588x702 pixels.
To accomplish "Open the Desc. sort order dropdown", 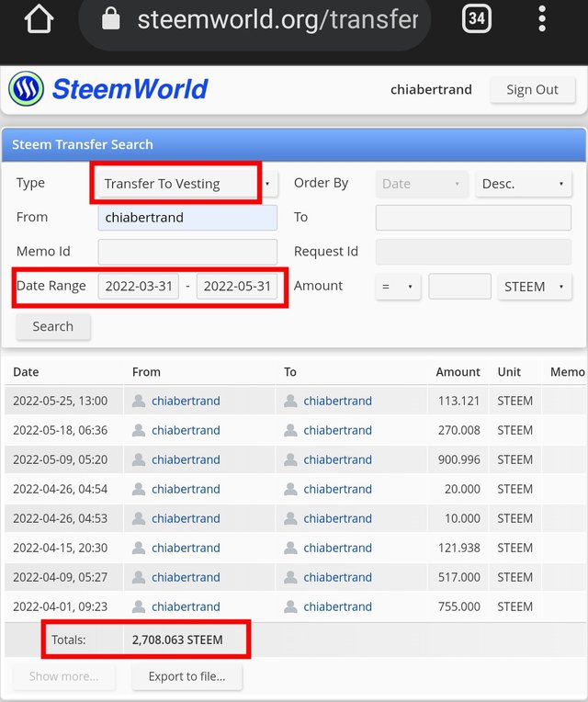I will pyautogui.click(x=523, y=184).
